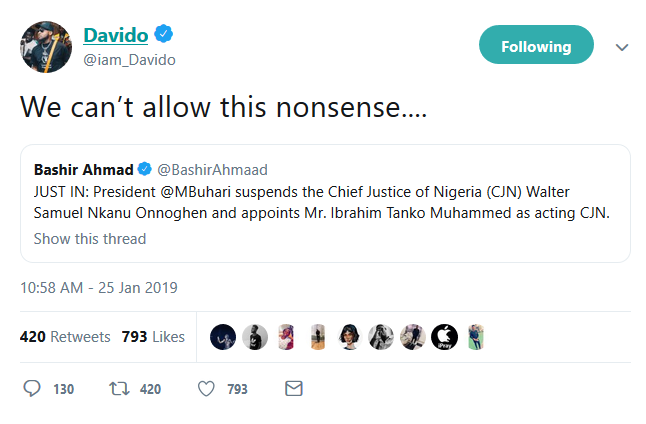Screen dimensions: 646x424
Task: Toggle the Following button to unfollow Davido
Action: pos(536,46)
